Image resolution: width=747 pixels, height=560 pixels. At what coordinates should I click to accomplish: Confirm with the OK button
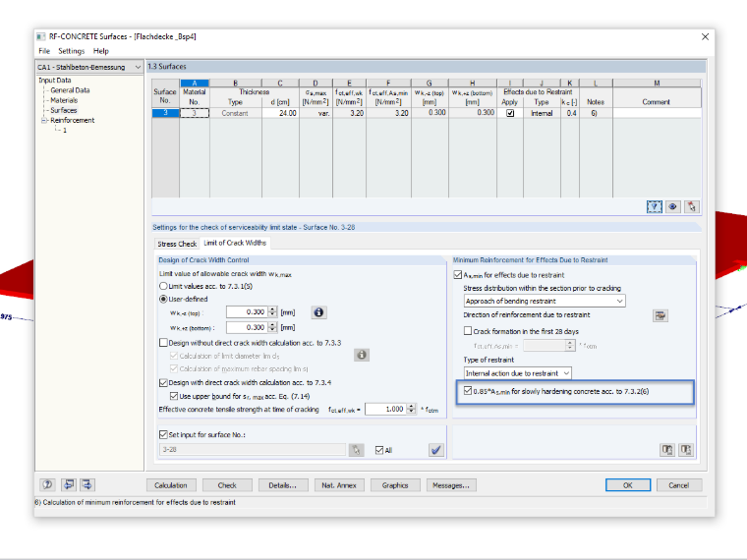coord(628,485)
